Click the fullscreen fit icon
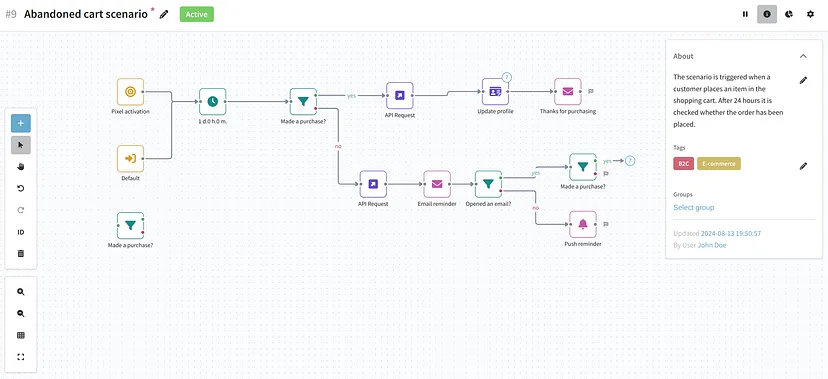Image resolution: width=828 pixels, height=379 pixels. click(x=21, y=357)
